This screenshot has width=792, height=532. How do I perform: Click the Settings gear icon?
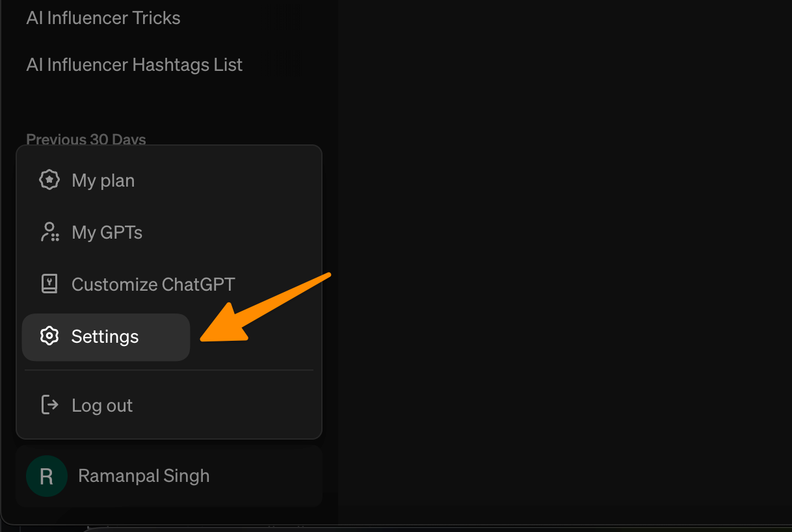tap(49, 336)
